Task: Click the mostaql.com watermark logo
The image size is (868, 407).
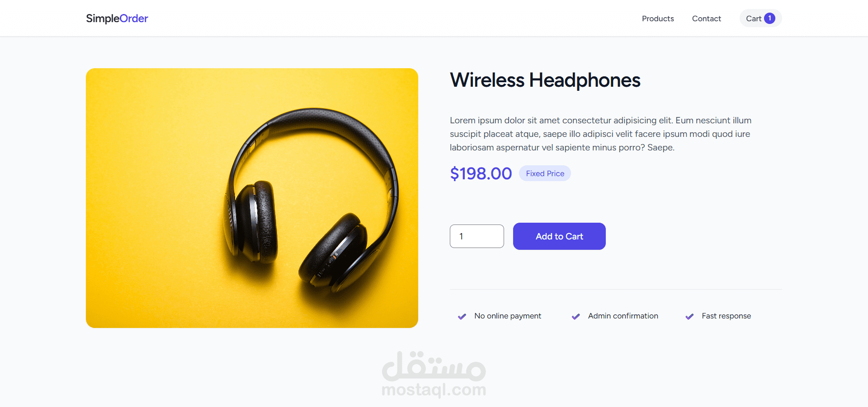Action: [x=434, y=374]
